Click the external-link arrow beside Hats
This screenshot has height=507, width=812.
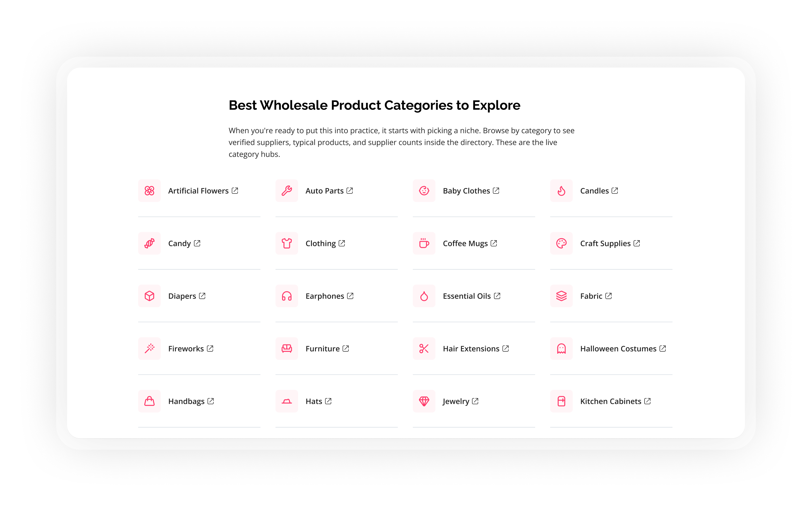click(x=328, y=401)
